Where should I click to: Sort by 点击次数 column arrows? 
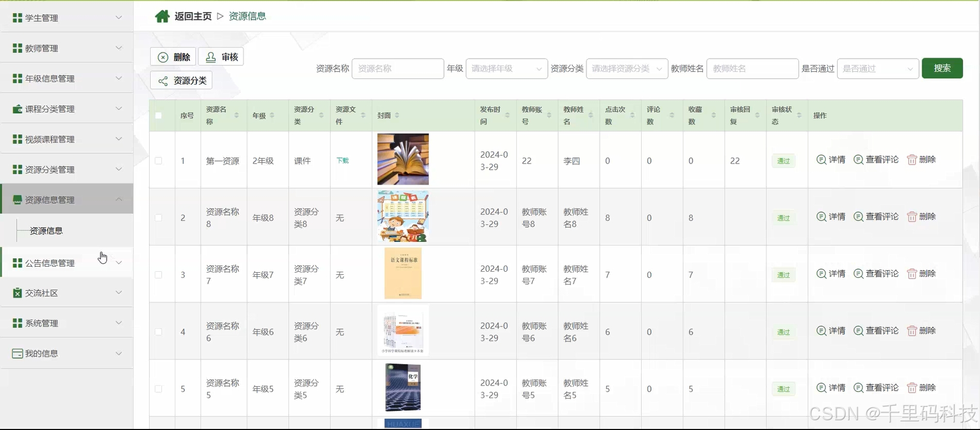click(x=632, y=115)
